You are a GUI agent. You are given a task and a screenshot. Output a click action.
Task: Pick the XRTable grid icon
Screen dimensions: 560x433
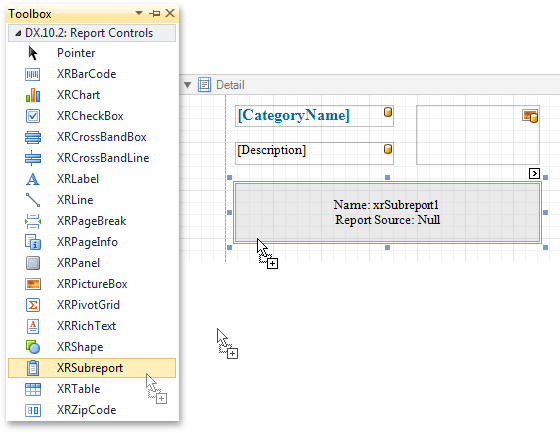(x=32, y=389)
